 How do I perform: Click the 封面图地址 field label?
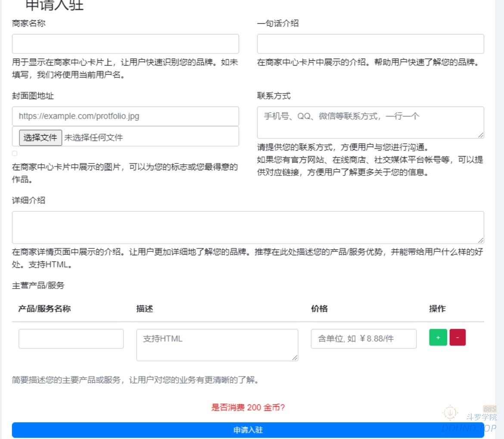click(33, 96)
